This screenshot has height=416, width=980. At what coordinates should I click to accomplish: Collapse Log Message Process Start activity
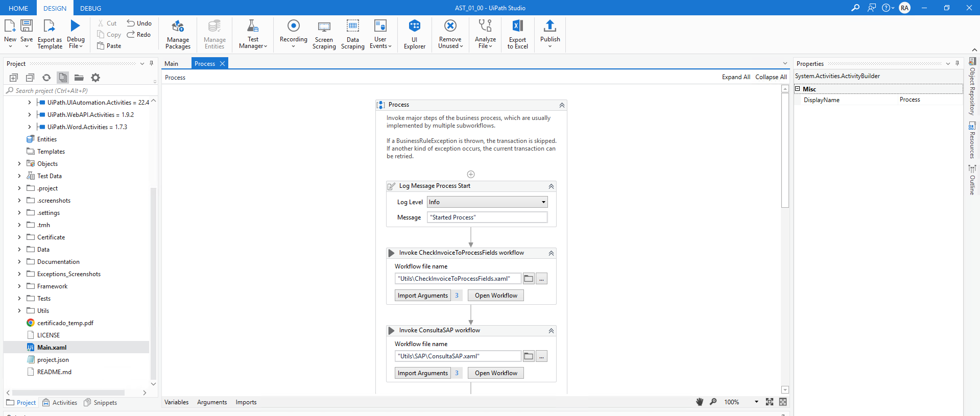click(551, 186)
